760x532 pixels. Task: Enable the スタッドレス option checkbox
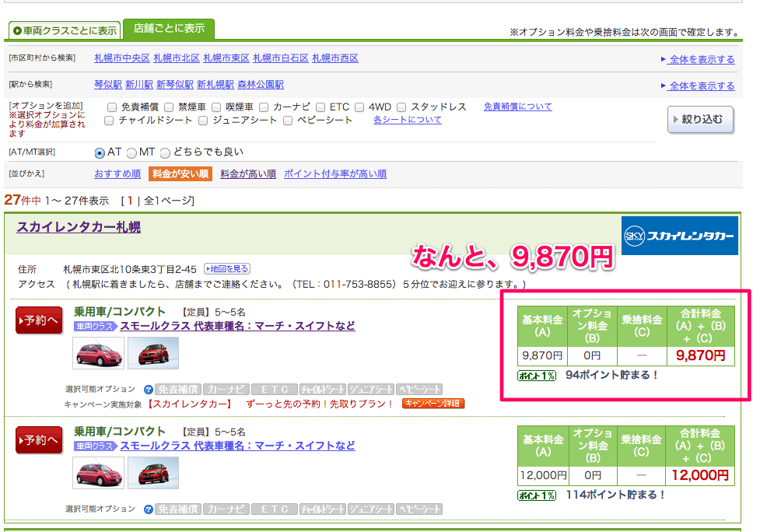(x=401, y=107)
